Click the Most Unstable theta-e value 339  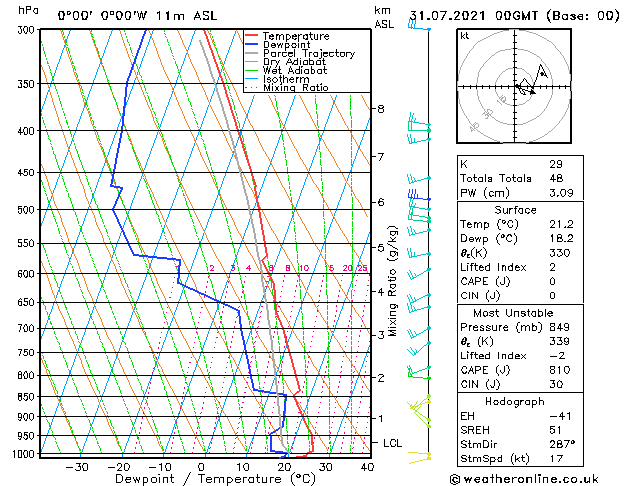pos(559,341)
